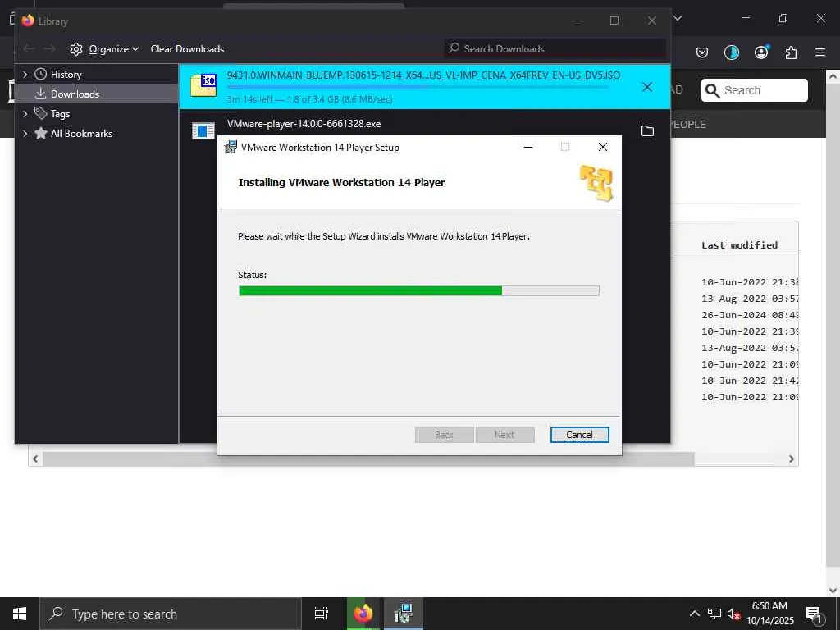Click the Library back arrow

point(29,48)
